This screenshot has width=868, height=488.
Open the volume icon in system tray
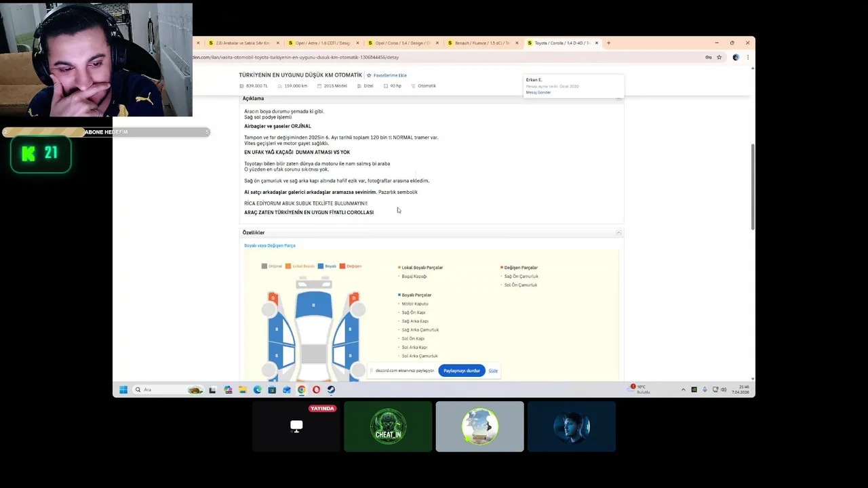point(724,390)
